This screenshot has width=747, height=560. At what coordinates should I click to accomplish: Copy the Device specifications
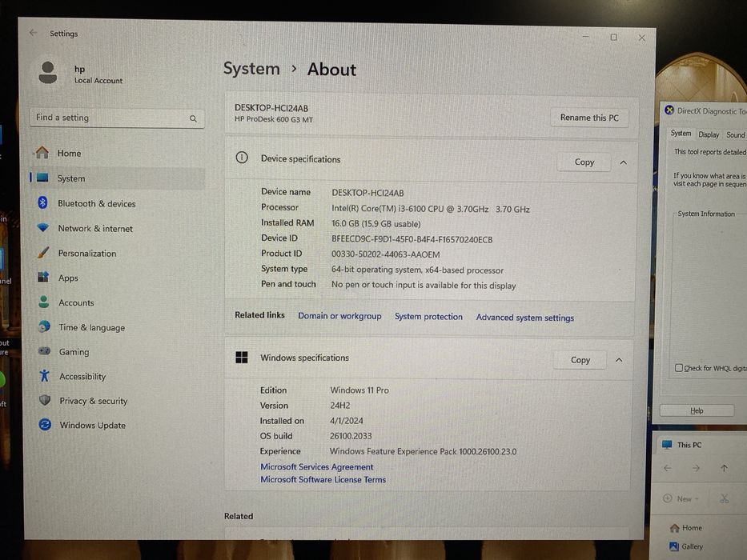pyautogui.click(x=584, y=162)
